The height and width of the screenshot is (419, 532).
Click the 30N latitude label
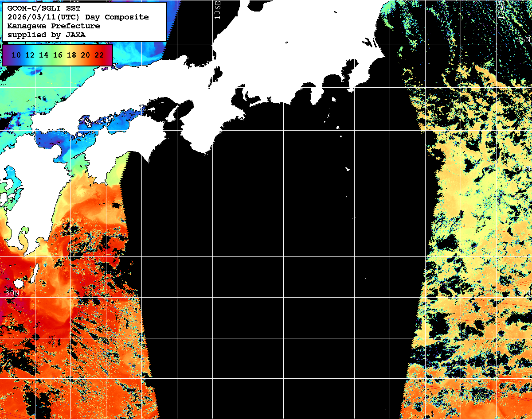(x=12, y=293)
